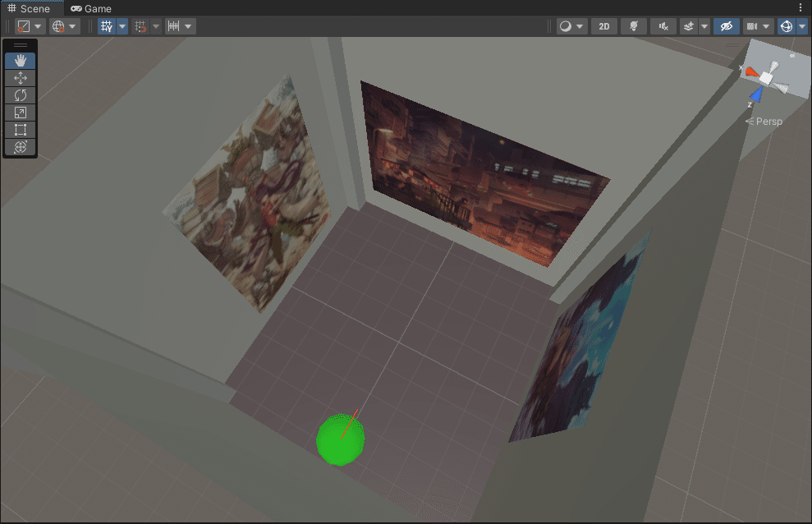Click the pivot handle position icon
The height and width of the screenshot is (524, 812).
point(23,26)
